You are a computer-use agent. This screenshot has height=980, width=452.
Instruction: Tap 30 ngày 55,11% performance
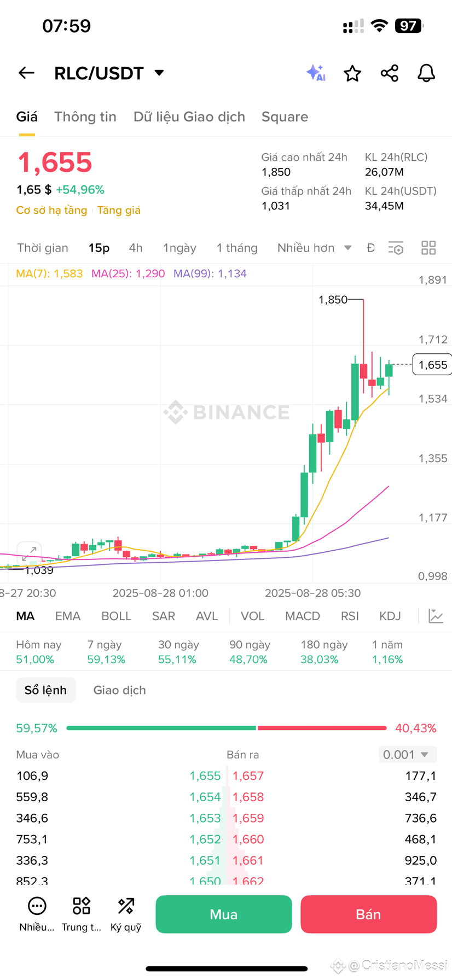177,652
